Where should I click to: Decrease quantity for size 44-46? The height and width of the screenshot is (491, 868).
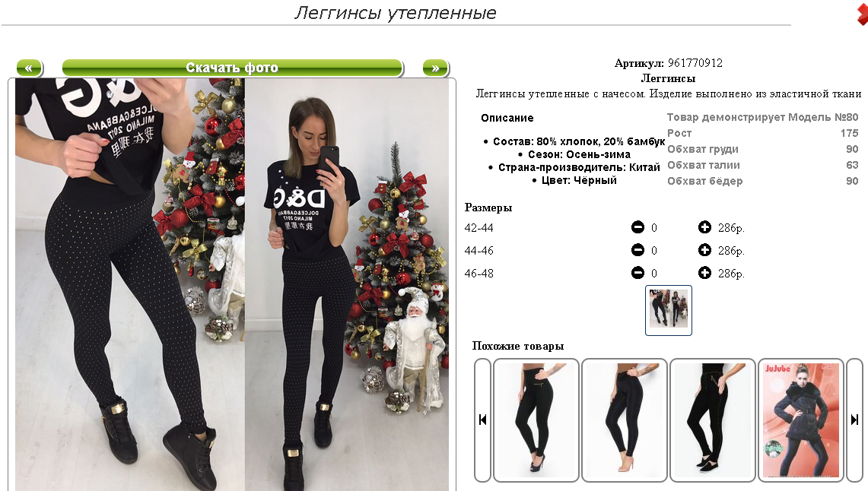(x=637, y=250)
